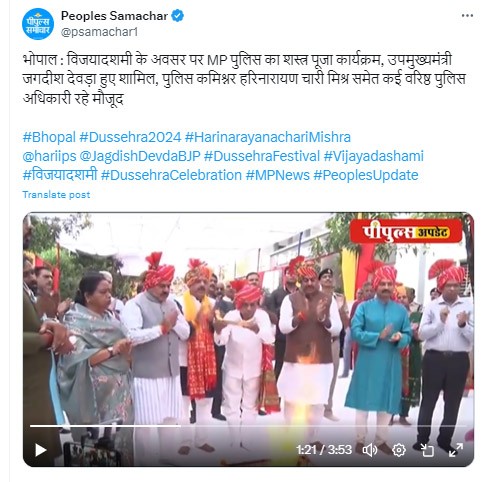Screen dimensions: 485x482
Task: Seek along the video progress bar
Action: coord(248,426)
